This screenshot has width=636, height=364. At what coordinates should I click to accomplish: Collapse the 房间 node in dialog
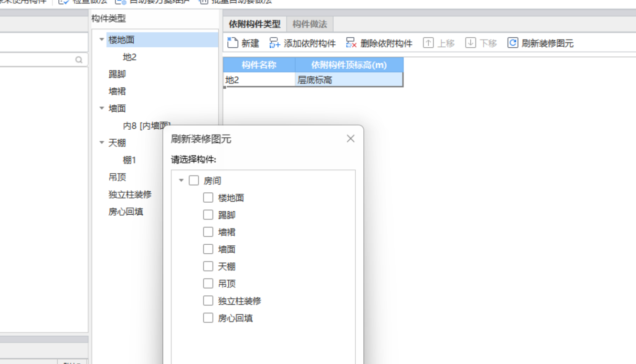(181, 180)
